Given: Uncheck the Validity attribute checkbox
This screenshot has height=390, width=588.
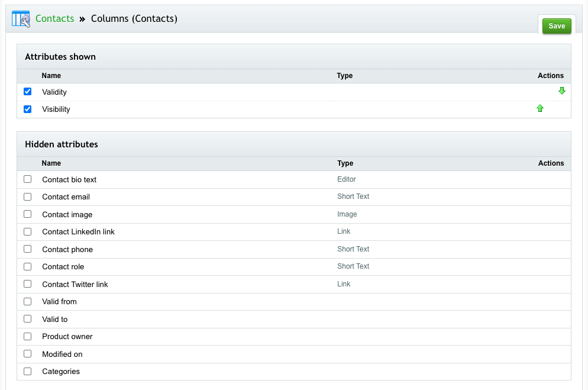Looking at the screenshot, I should (27, 92).
